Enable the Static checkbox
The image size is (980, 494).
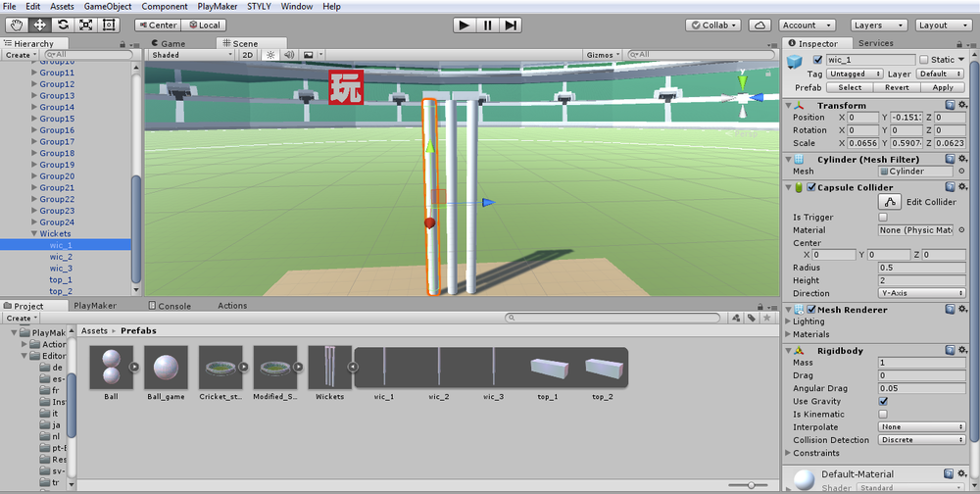pos(924,60)
